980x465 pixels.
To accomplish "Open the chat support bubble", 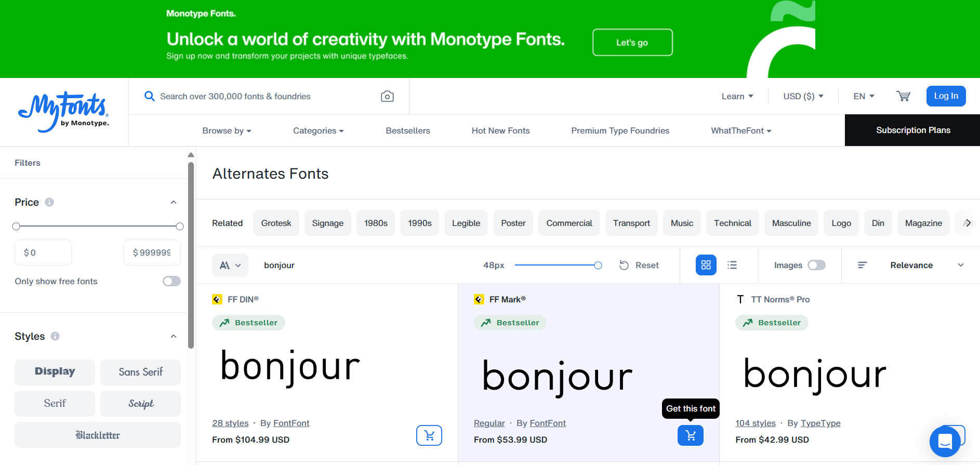I will pos(945,442).
